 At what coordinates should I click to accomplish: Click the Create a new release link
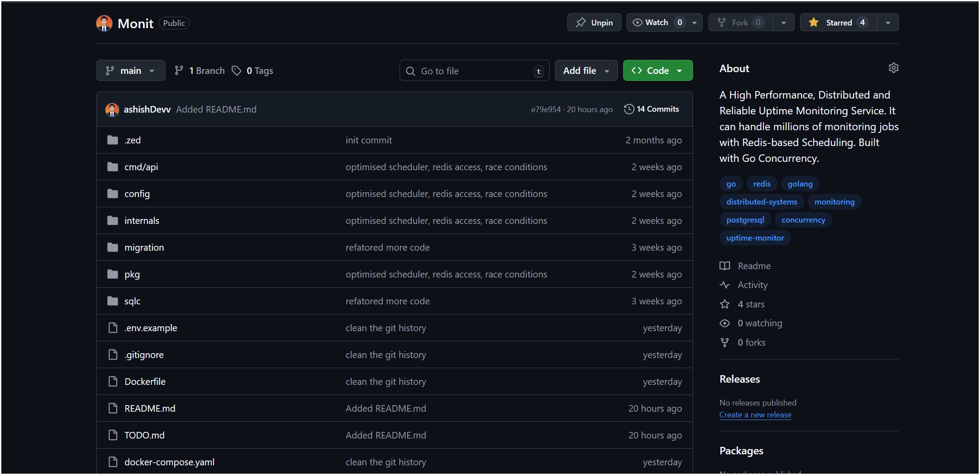click(755, 415)
